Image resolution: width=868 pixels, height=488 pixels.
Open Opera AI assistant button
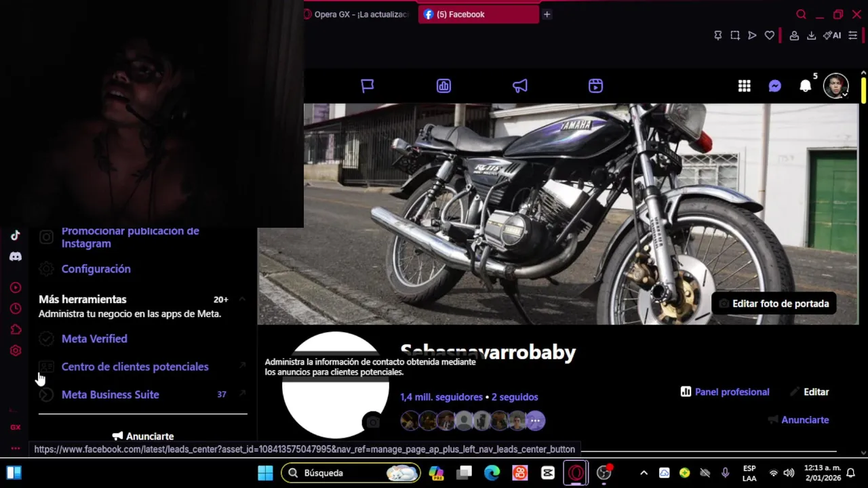tap(832, 35)
